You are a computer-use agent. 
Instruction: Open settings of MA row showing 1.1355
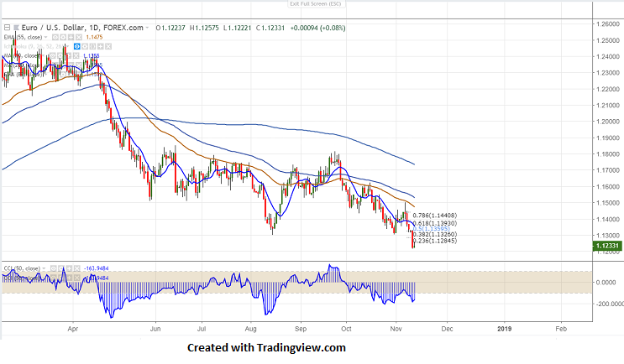click(60, 55)
